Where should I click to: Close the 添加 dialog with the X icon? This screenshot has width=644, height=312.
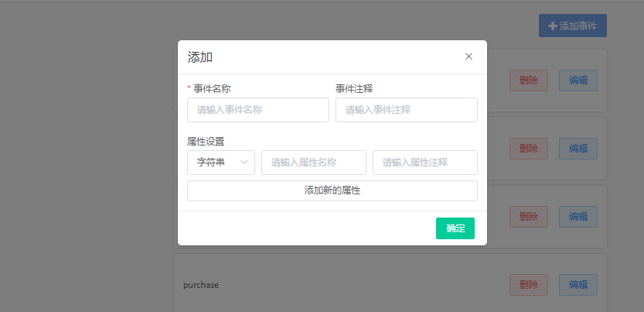(469, 57)
